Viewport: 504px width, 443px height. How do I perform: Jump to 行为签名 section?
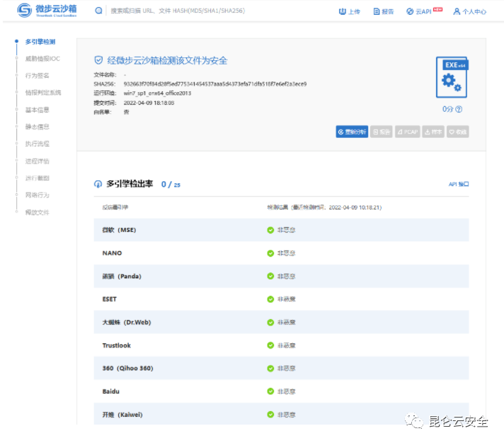point(38,76)
